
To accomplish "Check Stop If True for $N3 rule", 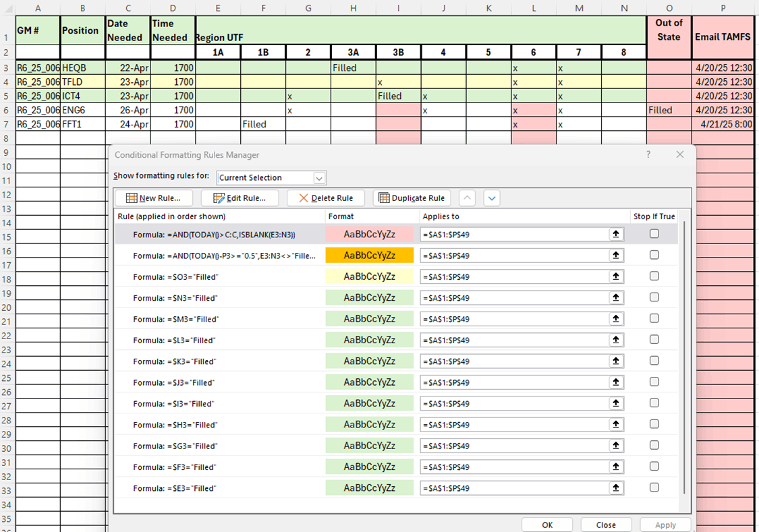I will point(654,297).
